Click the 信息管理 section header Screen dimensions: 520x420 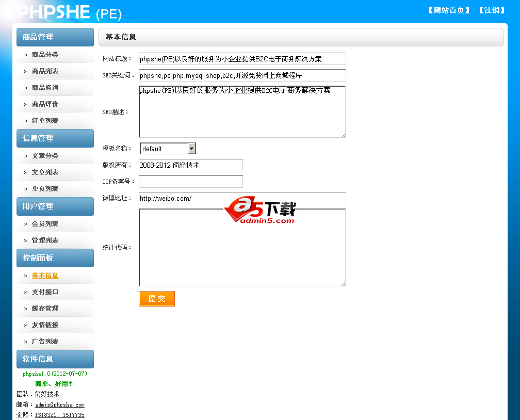tap(55, 138)
